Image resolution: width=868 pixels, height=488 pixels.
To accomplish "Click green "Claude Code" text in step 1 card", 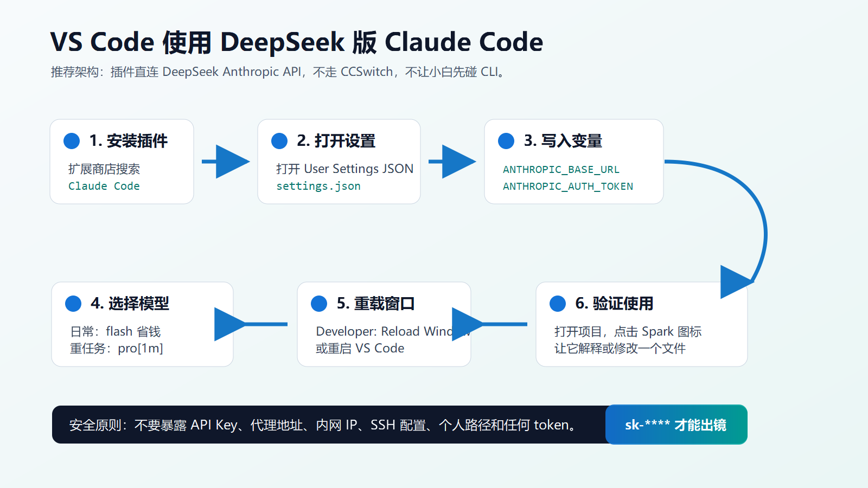I will tap(104, 186).
